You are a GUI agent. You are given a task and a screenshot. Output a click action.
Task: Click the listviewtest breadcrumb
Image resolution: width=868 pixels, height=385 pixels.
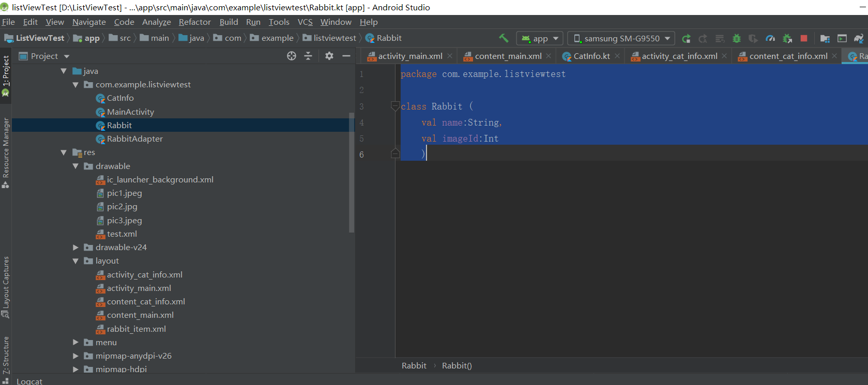click(x=330, y=38)
